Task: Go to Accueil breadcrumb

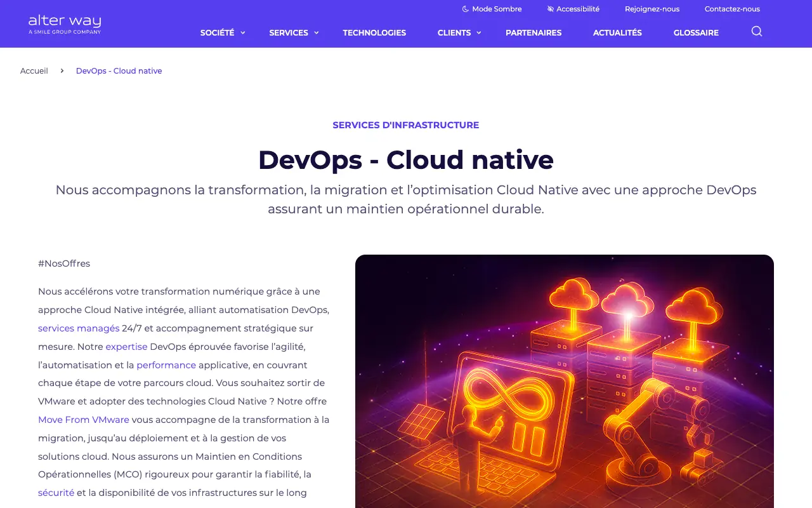Action: 34,70
